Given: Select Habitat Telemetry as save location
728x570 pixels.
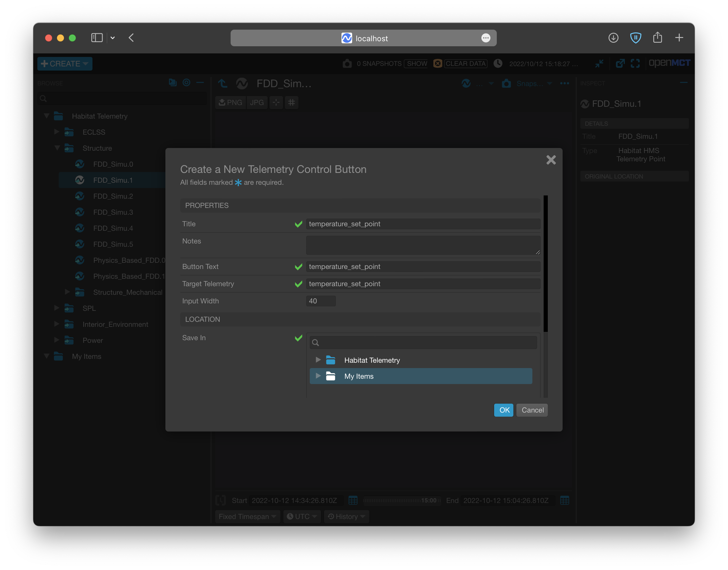Looking at the screenshot, I should 372,360.
